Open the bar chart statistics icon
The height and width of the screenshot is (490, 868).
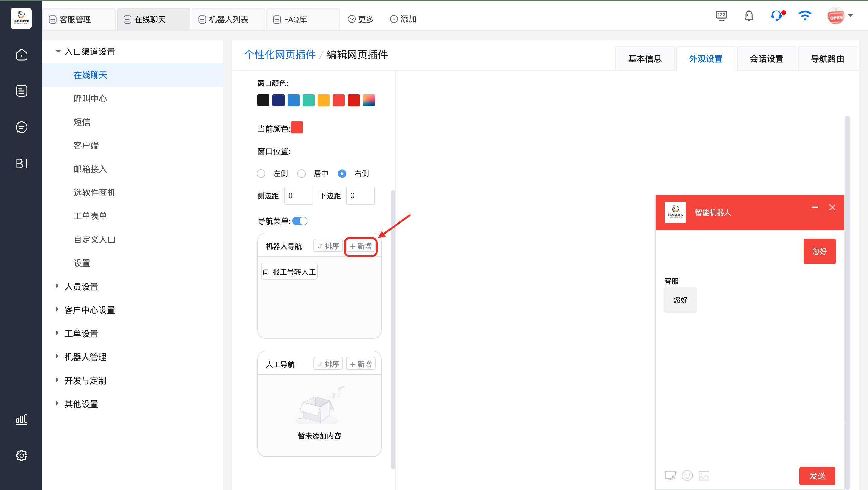22,419
